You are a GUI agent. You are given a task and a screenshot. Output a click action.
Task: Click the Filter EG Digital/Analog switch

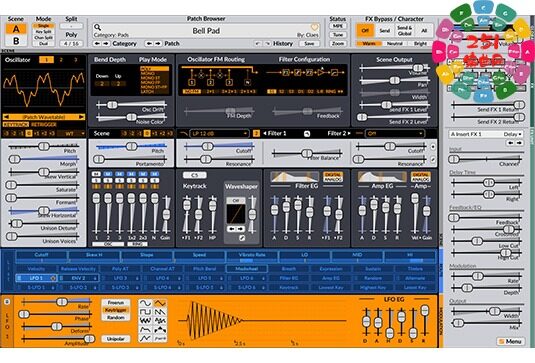click(333, 177)
